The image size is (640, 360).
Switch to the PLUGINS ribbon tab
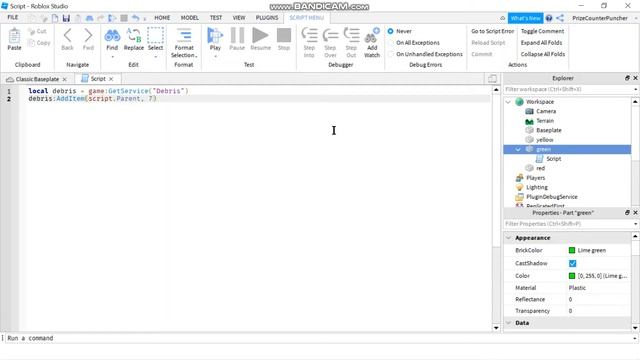267,18
